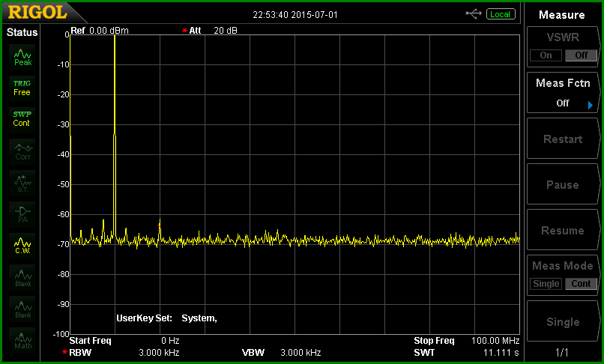Image resolution: width=604 pixels, height=364 pixels.
Task: Click the 1/1 menu page indicator
Action: click(562, 352)
